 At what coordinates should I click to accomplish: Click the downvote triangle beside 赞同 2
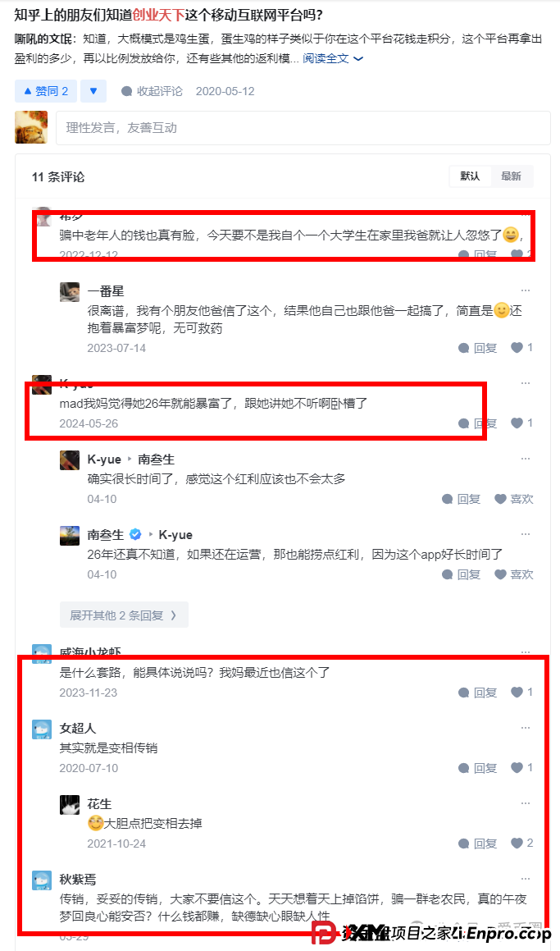coord(93,91)
